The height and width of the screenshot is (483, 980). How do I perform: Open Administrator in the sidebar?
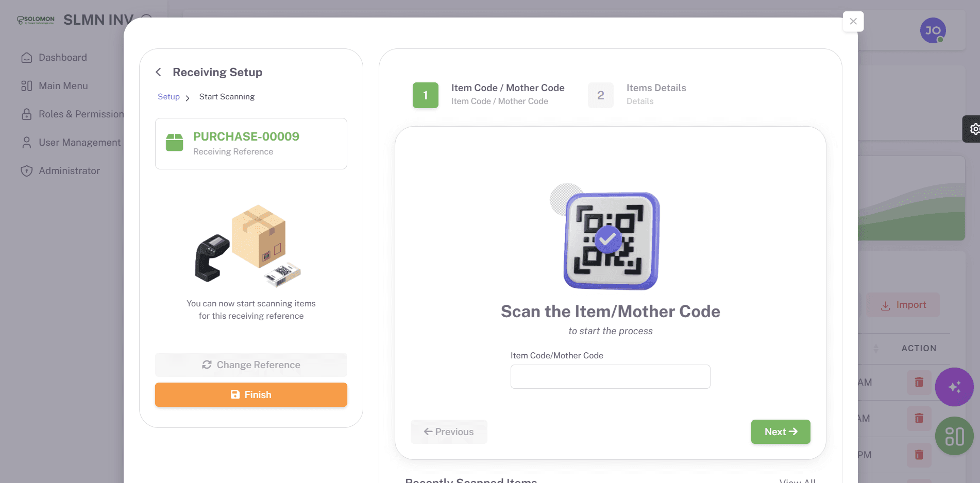(70, 171)
